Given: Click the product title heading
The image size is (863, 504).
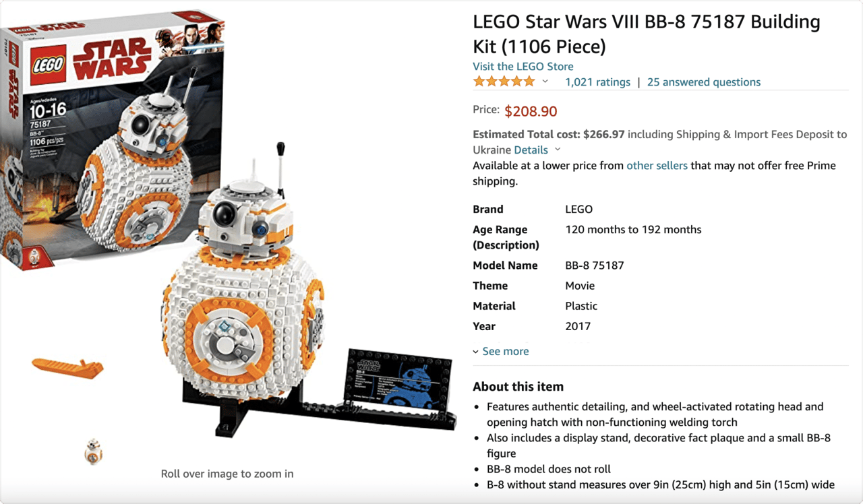Looking at the screenshot, I should [x=646, y=34].
